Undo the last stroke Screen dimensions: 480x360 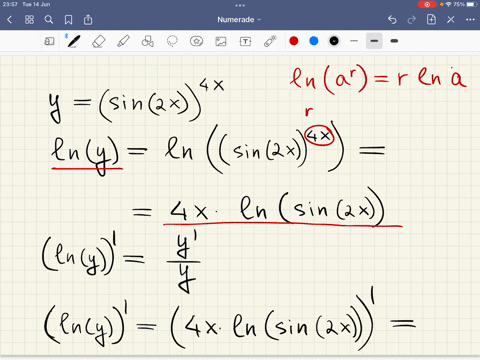point(392,20)
